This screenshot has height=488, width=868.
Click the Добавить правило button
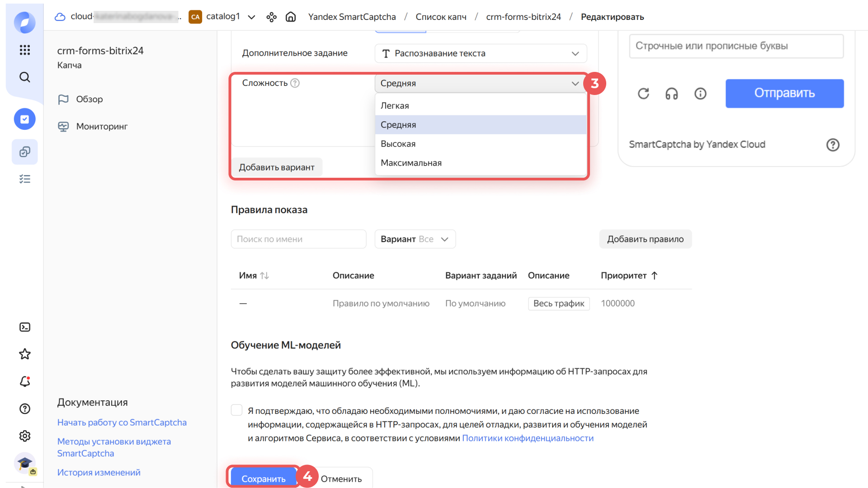click(x=645, y=239)
